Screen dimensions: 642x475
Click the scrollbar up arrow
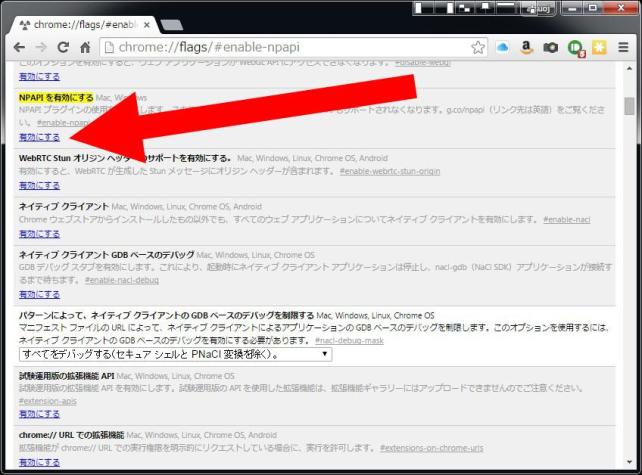629,68
